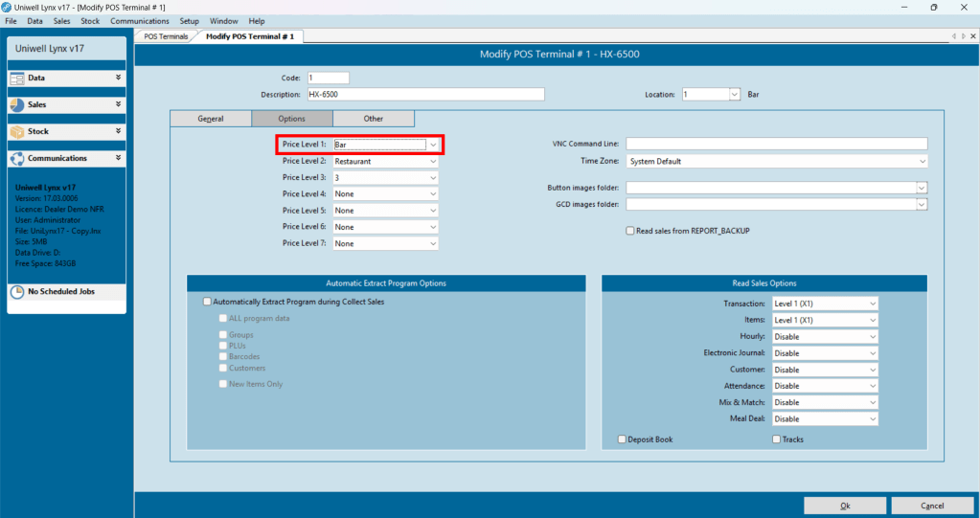980x518 pixels.
Task: Click the Cancel button
Action: click(x=932, y=506)
